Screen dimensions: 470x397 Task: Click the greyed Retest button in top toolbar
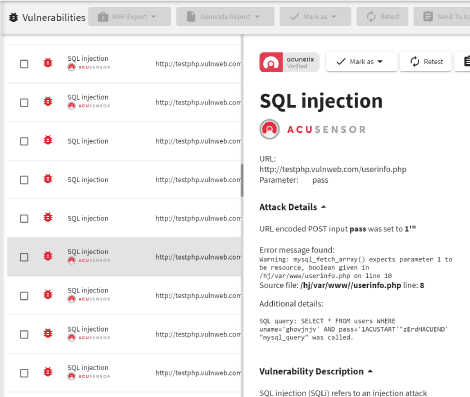tap(382, 17)
